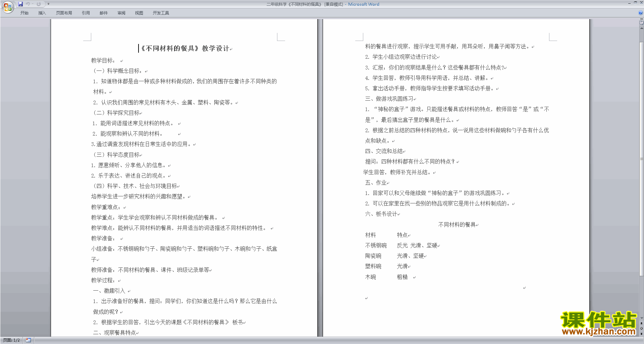Undo the last action
The image size is (644, 344).
point(28,4)
